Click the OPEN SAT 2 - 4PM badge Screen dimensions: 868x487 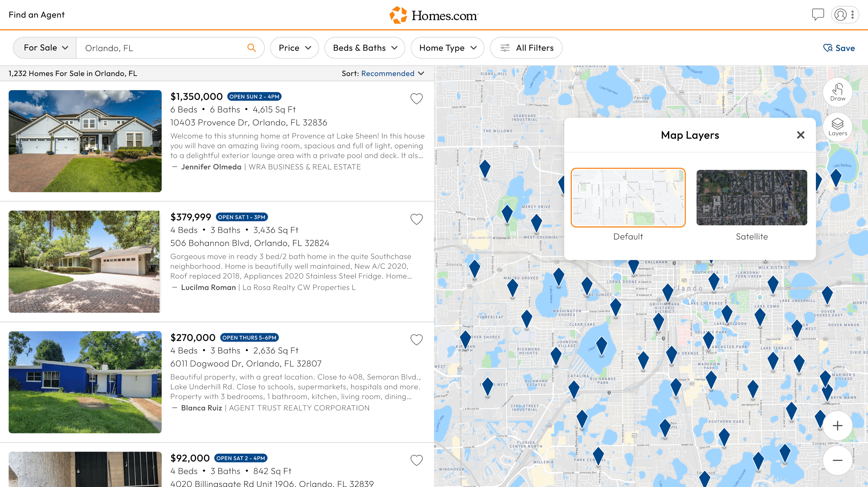tap(241, 458)
